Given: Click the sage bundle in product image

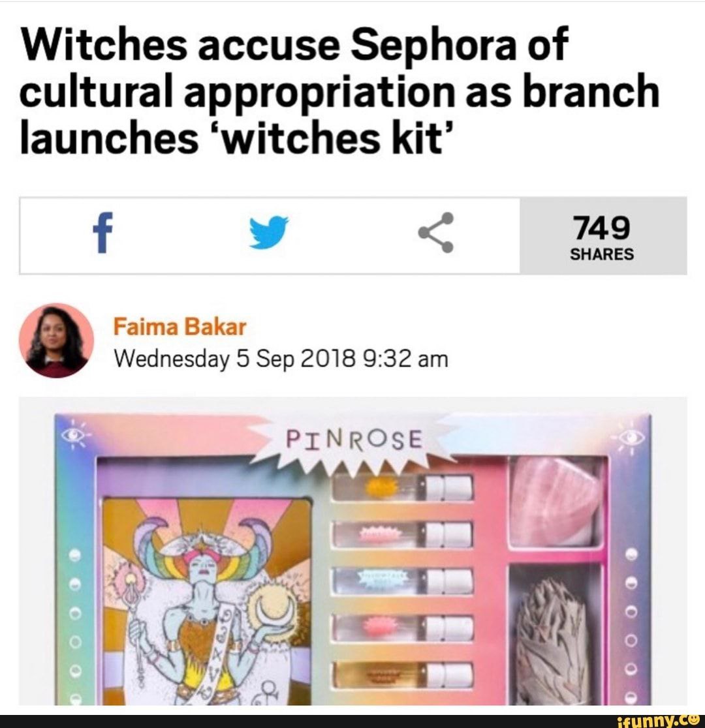Looking at the screenshot, I should pos(553,641).
